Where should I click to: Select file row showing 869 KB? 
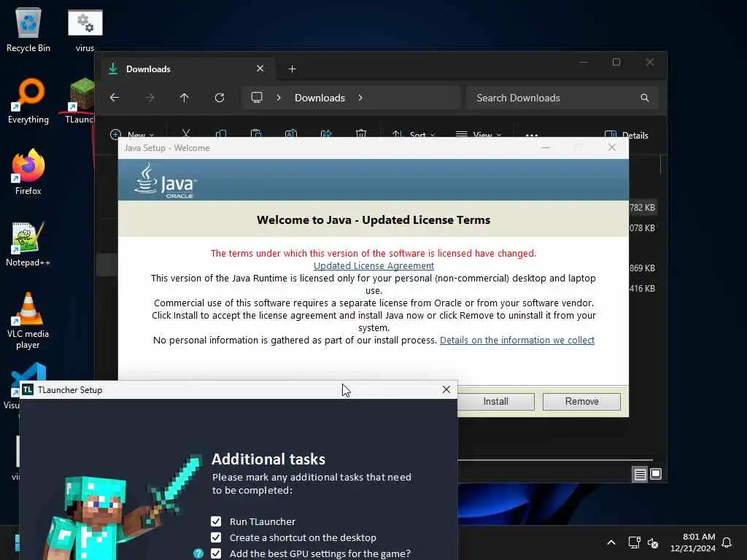tap(642, 268)
